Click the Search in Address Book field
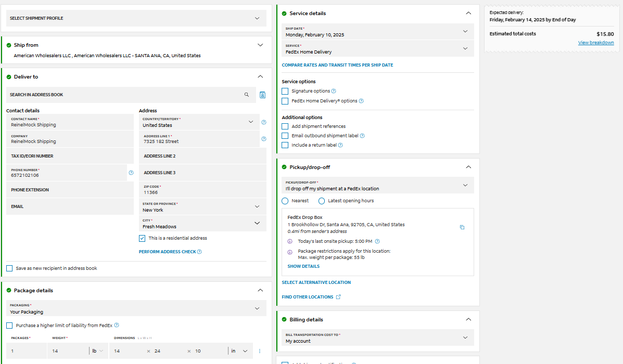 (x=131, y=95)
